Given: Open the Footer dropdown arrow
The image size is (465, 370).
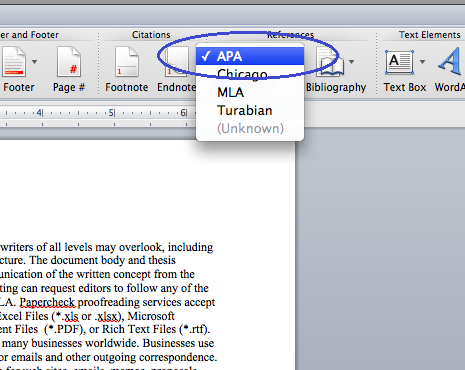Looking at the screenshot, I should pos(34,62).
